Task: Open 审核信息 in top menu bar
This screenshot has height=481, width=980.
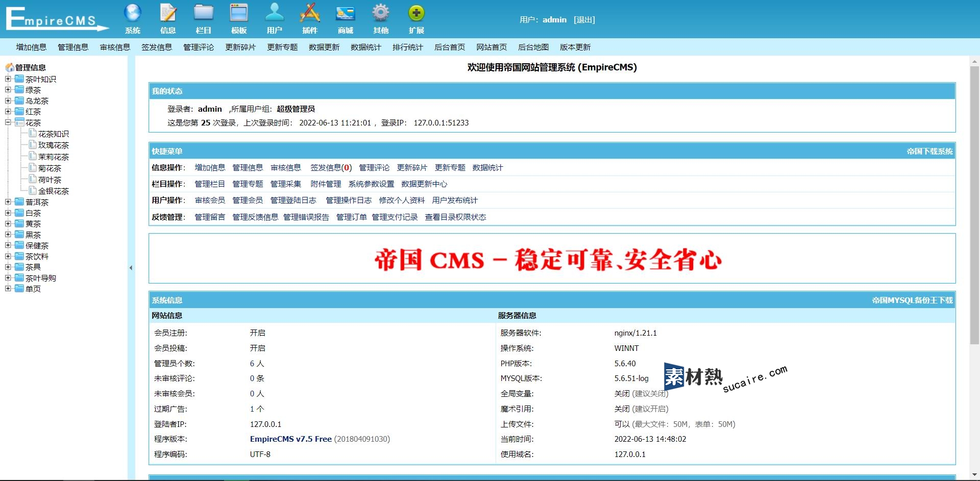Action: click(115, 47)
